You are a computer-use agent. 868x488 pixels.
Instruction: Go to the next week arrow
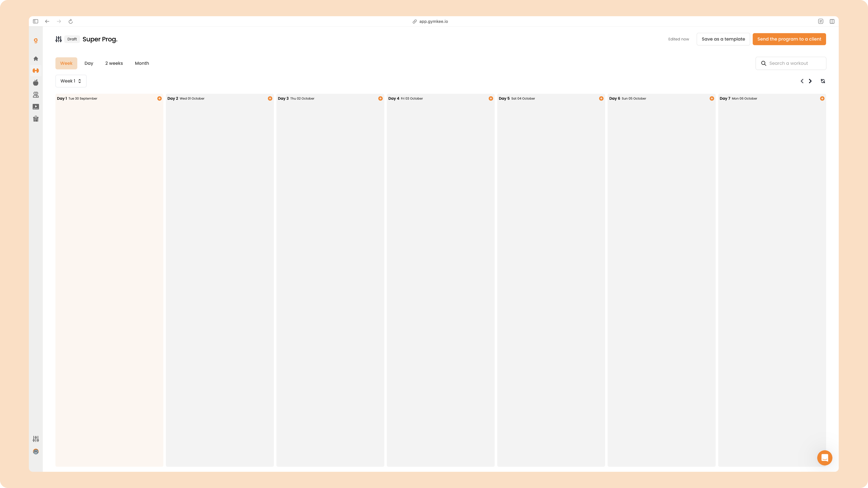810,81
